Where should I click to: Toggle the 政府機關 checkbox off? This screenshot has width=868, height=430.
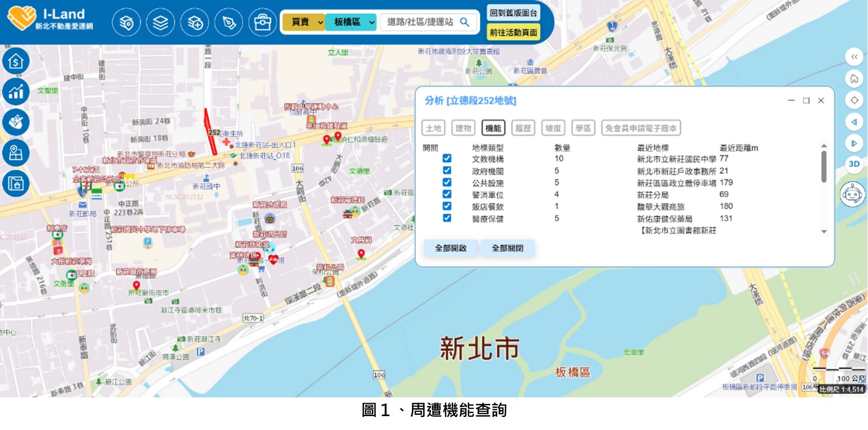click(x=447, y=171)
